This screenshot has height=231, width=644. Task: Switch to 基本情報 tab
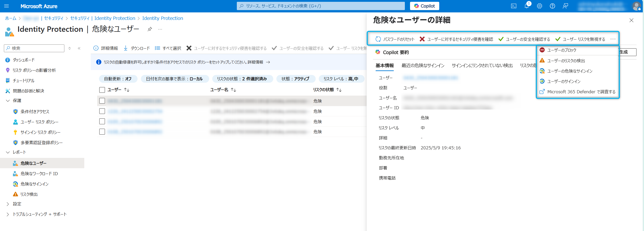(x=384, y=66)
